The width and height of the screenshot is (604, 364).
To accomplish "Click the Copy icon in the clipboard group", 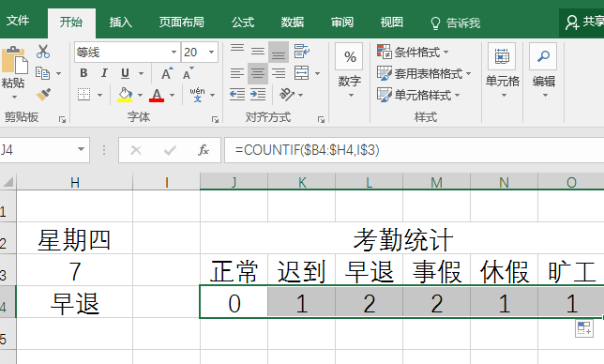I will [x=42, y=73].
